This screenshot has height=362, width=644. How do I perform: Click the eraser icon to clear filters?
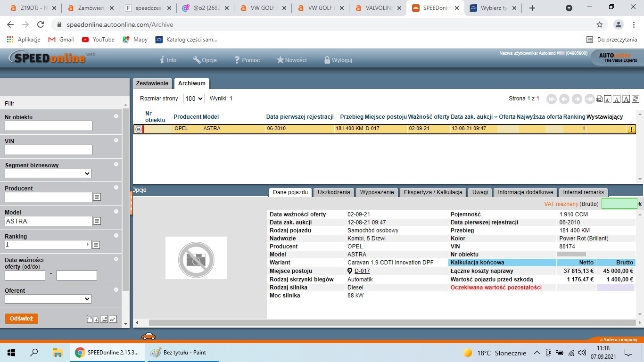click(x=113, y=319)
